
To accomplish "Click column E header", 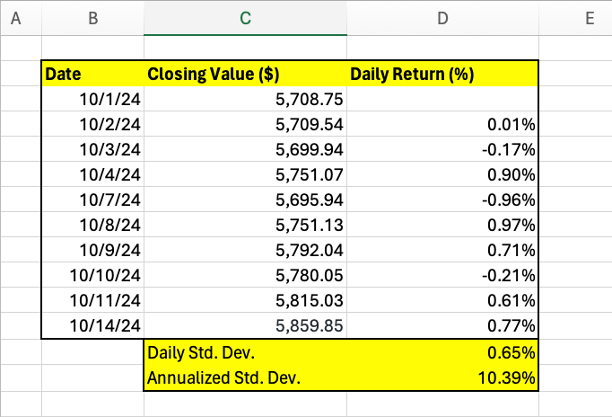I will [576, 17].
